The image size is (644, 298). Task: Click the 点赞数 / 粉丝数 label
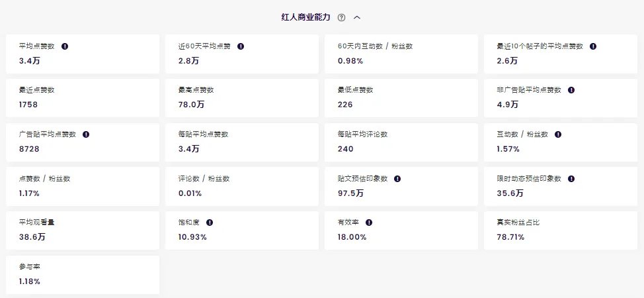[45, 179]
